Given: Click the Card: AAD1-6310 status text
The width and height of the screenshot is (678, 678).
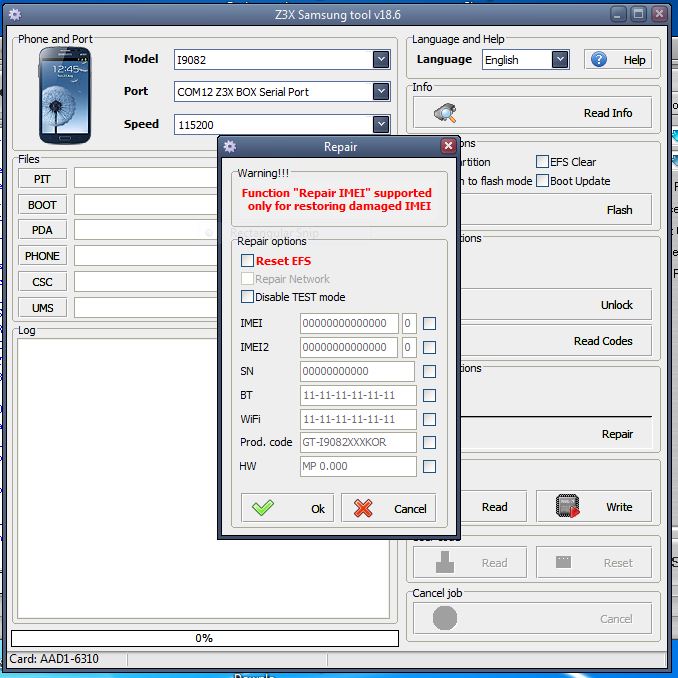Looking at the screenshot, I should pos(54,659).
